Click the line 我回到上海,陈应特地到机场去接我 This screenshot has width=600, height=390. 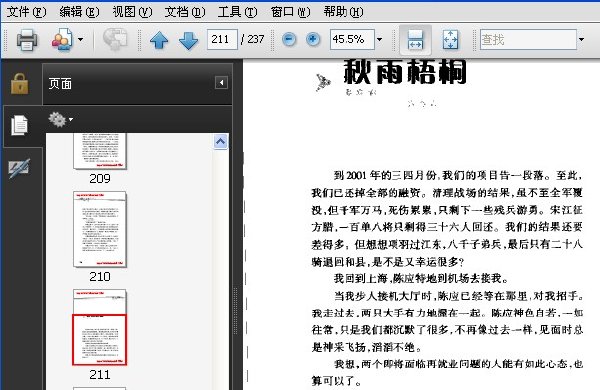421,278
